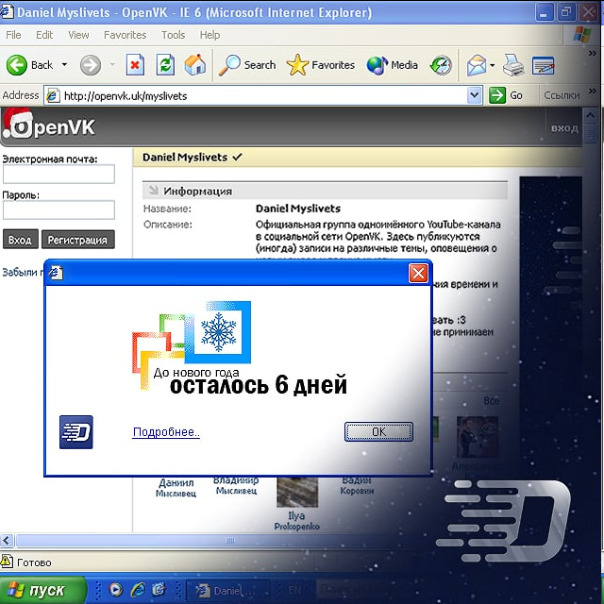Click the Print icon
Viewport: 604px width, 604px height.
point(513,65)
